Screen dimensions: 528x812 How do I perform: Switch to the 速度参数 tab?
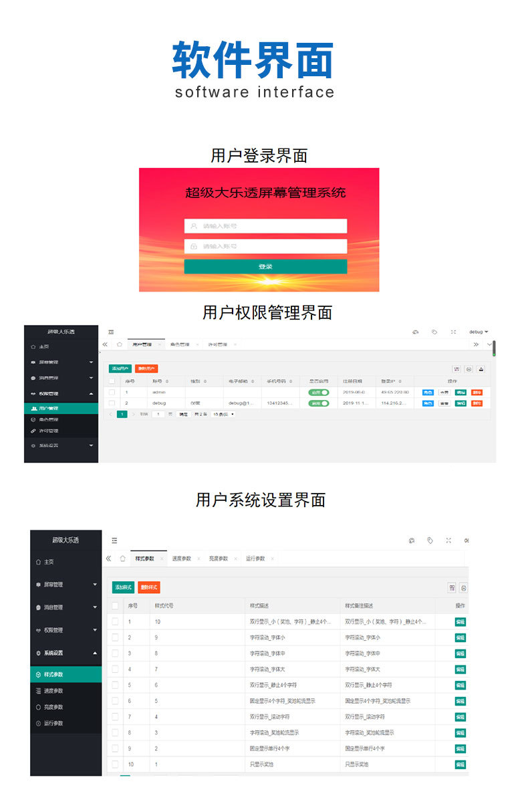tap(181, 559)
